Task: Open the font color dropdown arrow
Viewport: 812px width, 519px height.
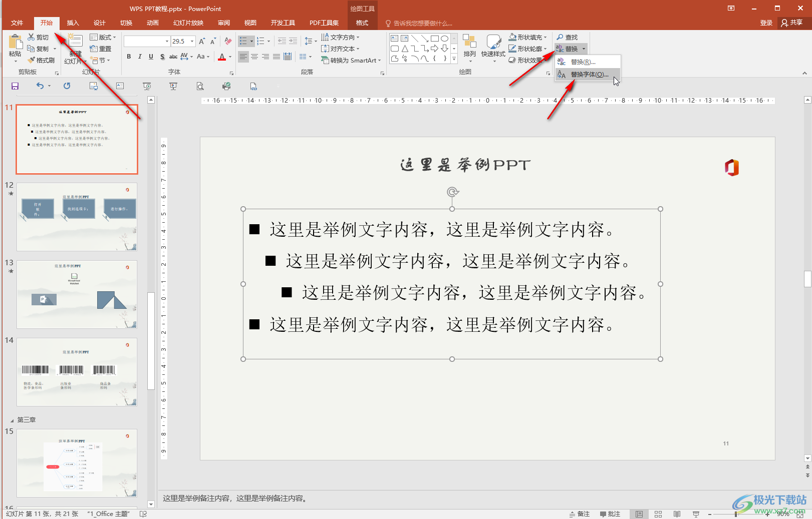Action: [x=230, y=57]
